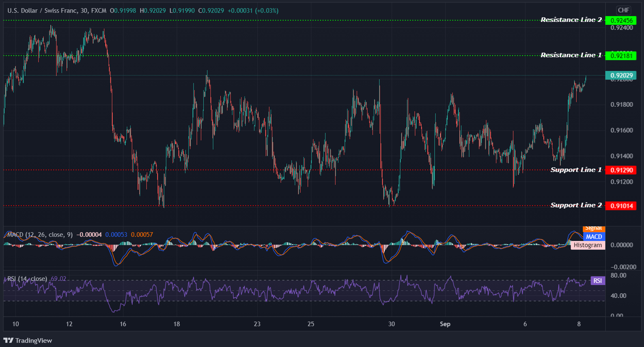Click the date 6 on time axis

tap(525, 324)
